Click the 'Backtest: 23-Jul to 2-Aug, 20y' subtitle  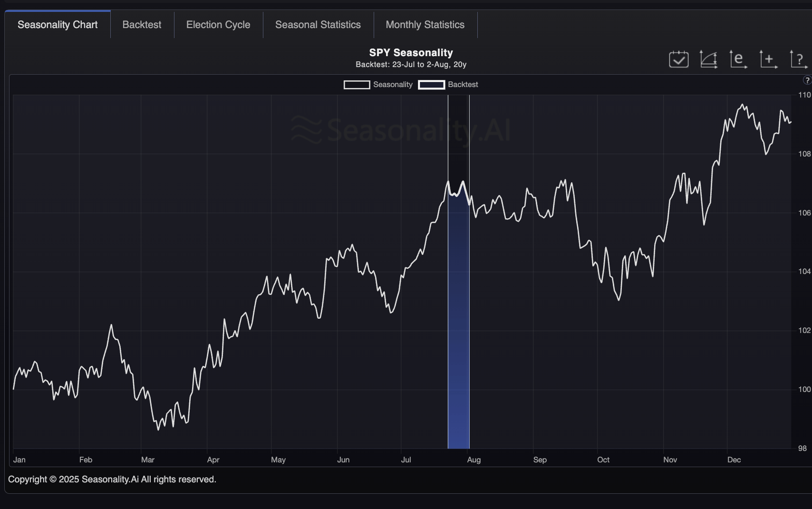411,64
